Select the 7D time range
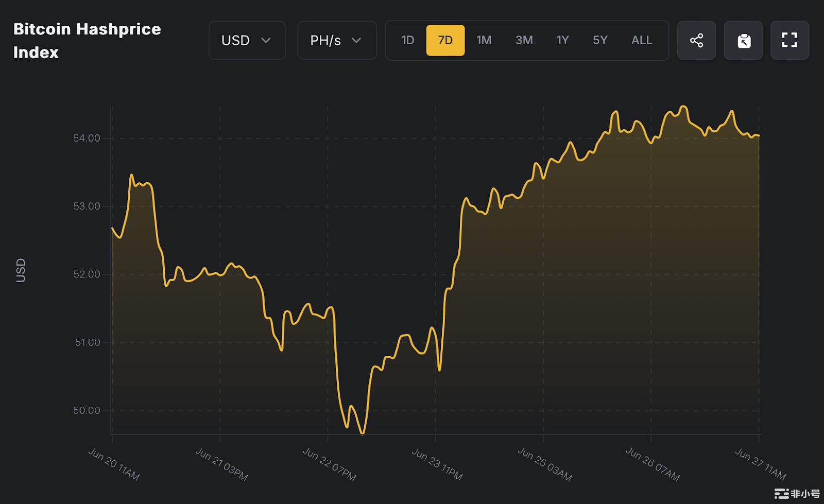Image resolution: width=824 pixels, height=504 pixels. 445,40
